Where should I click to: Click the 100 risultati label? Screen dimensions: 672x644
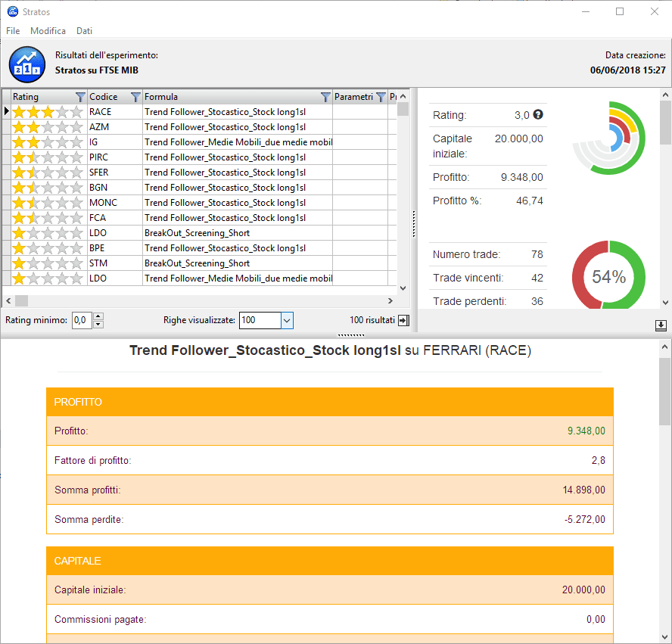coord(372,320)
